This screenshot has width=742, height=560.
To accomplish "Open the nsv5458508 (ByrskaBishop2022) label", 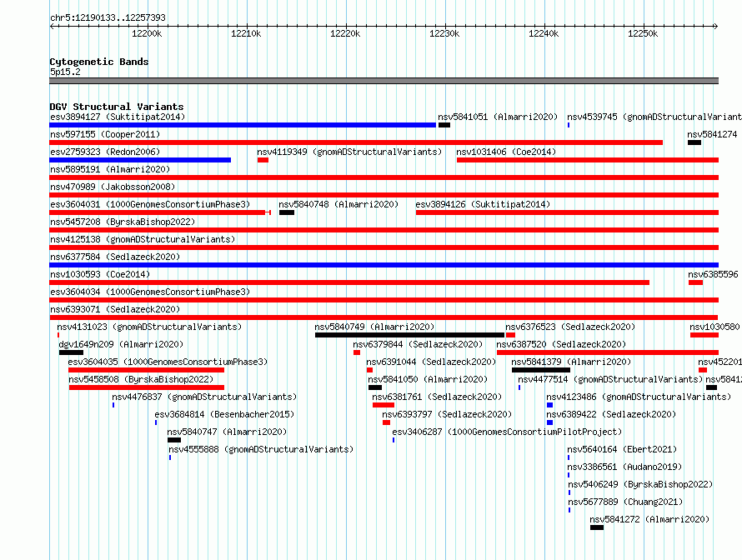I will (x=141, y=379).
